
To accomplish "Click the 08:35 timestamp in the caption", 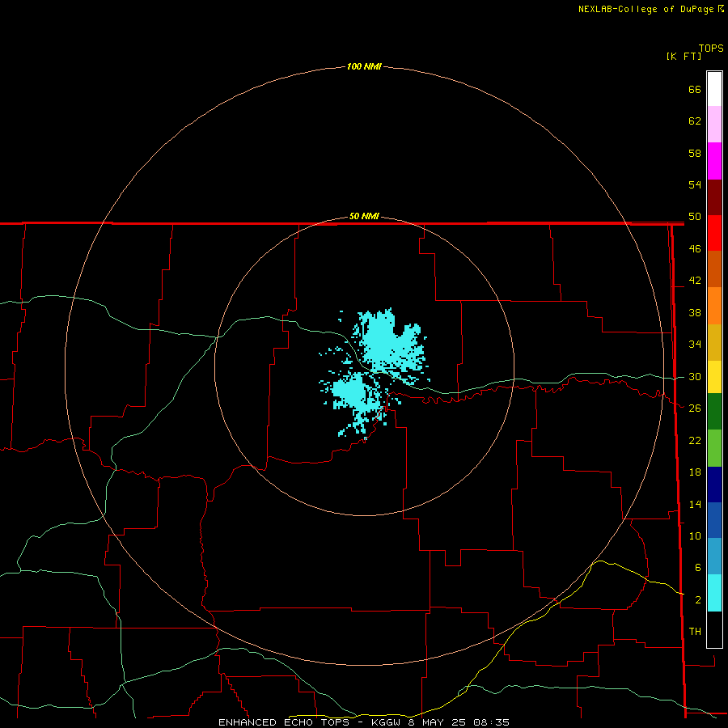I will pyautogui.click(x=491, y=722).
